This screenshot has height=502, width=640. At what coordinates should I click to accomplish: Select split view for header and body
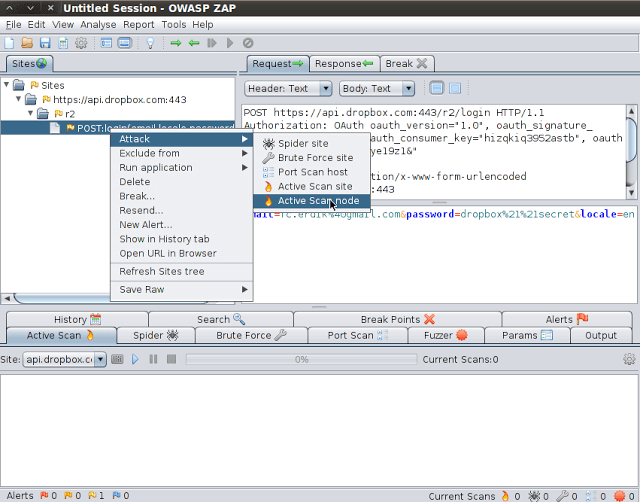(x=437, y=88)
